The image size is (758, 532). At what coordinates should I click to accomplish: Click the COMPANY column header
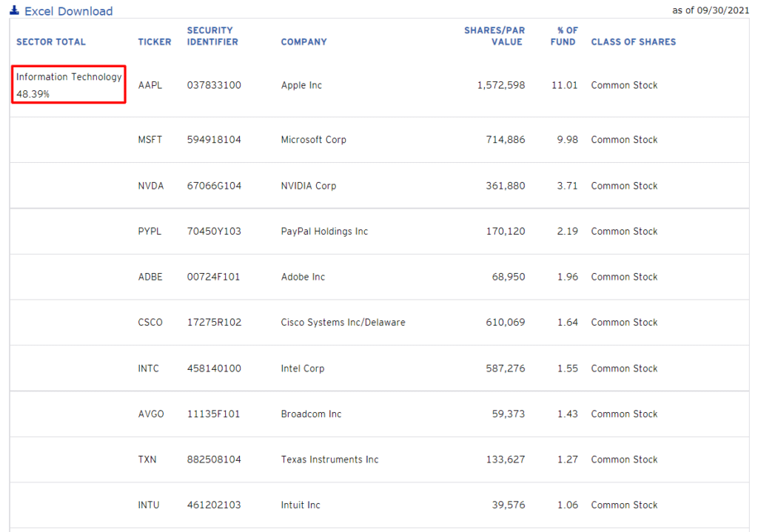pyautogui.click(x=304, y=42)
